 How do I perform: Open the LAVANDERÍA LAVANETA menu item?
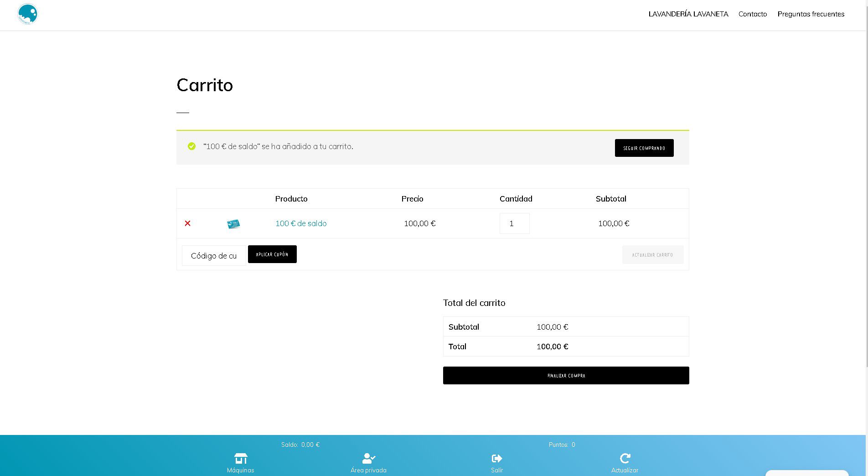click(688, 14)
